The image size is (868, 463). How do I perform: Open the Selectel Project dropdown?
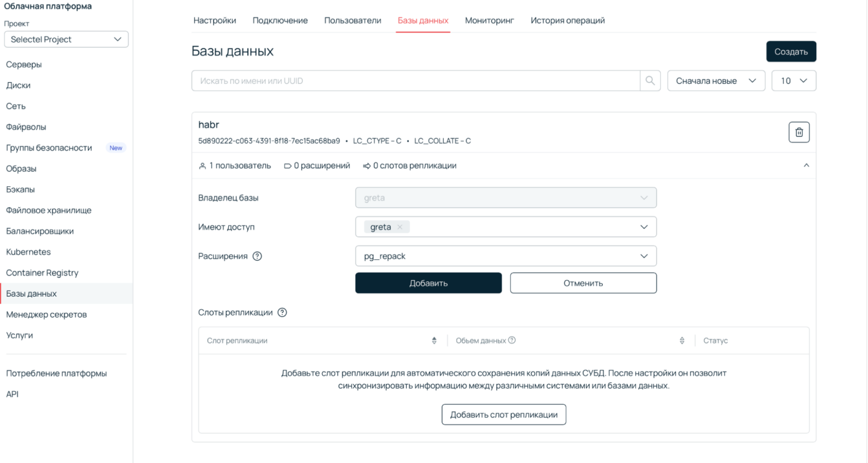pos(66,39)
